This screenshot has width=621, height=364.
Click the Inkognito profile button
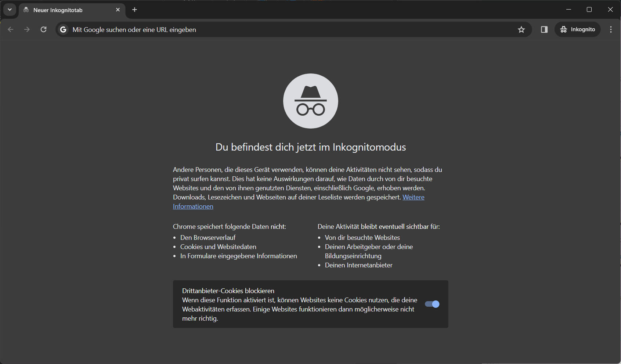coord(578,29)
